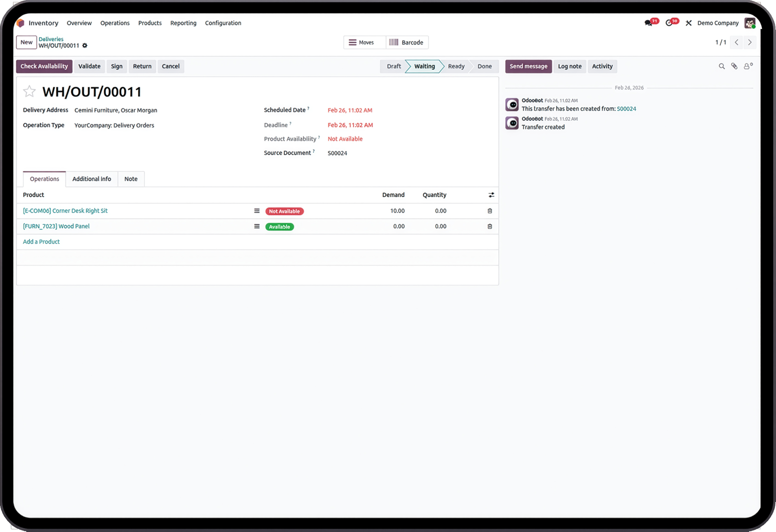Open the Moves smart button
776x532 pixels.
(x=365, y=42)
